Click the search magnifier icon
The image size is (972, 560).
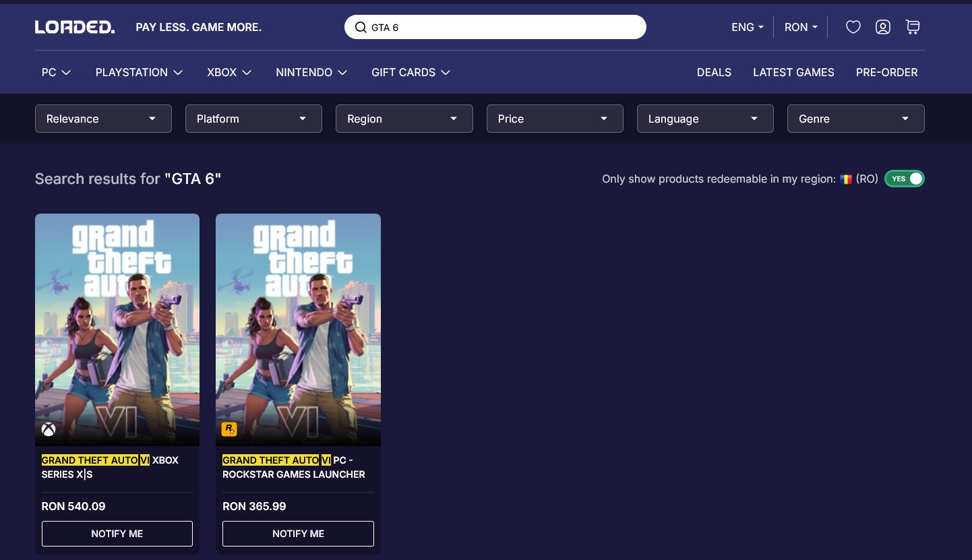(361, 28)
